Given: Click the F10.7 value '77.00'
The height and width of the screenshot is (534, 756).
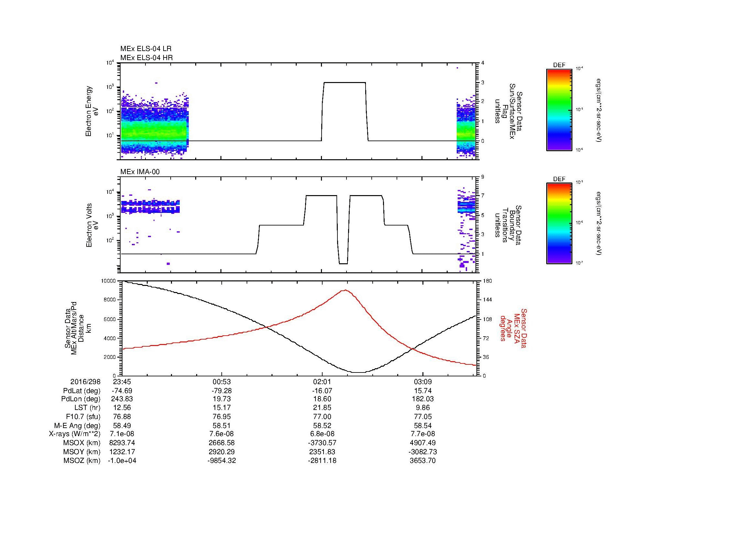Looking at the screenshot, I should tap(322, 416).
